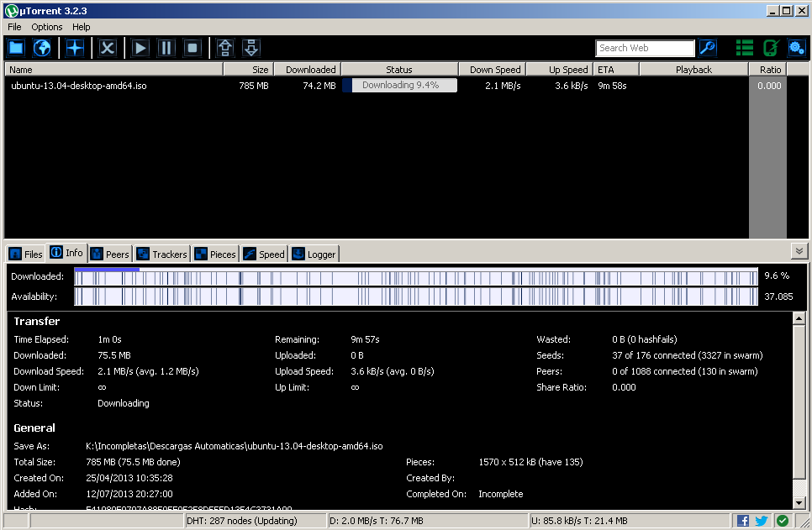Click the Add Torrent from URL globe icon
Screen dimensions: 812x530
coord(42,48)
